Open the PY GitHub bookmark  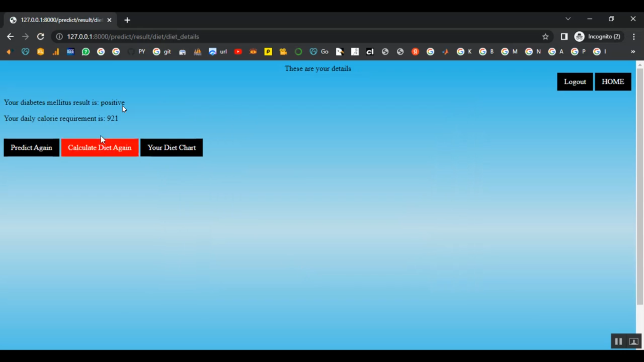(x=136, y=52)
